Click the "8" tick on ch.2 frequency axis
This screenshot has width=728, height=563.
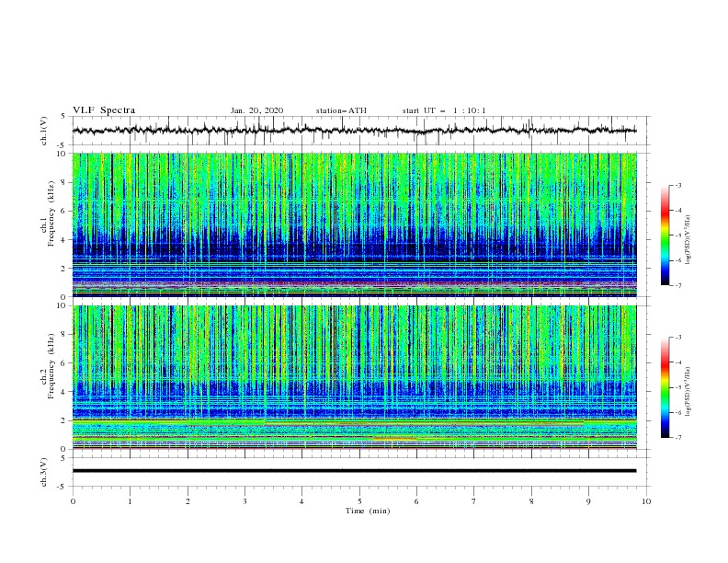pyautogui.click(x=64, y=335)
